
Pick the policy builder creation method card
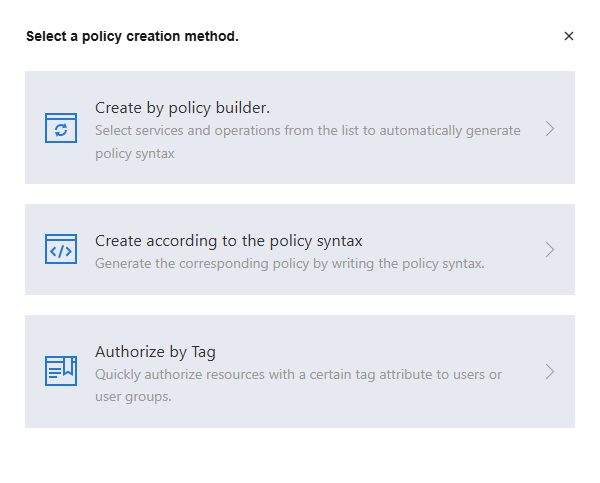[300, 170]
